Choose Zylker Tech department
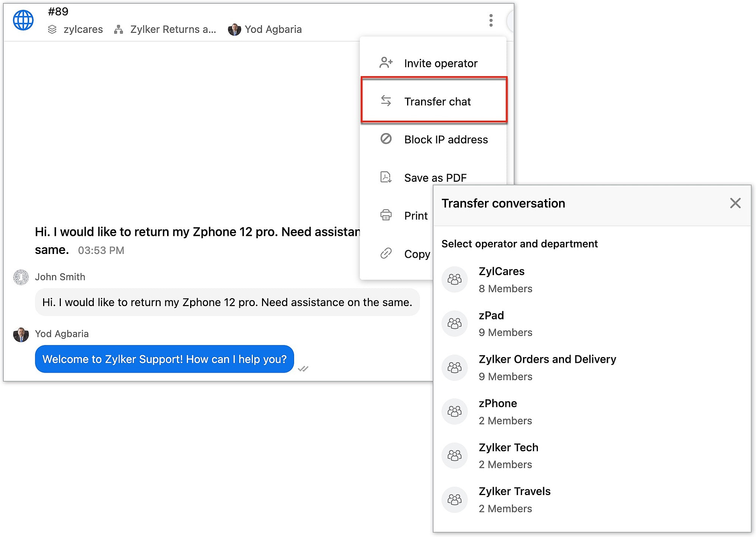 tap(508, 455)
